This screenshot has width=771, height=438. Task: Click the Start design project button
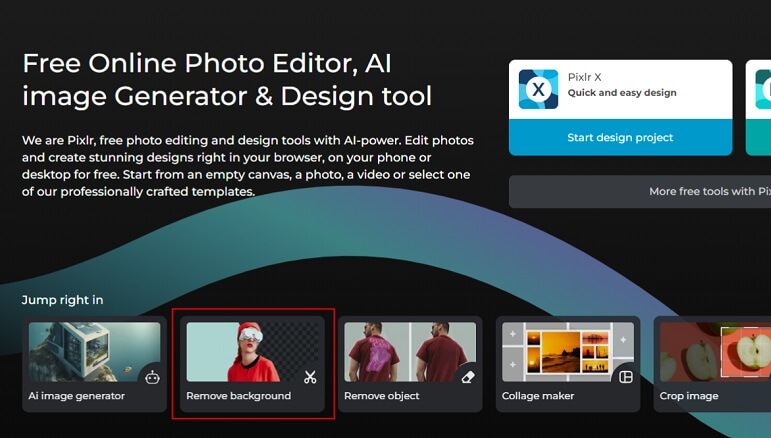621,138
